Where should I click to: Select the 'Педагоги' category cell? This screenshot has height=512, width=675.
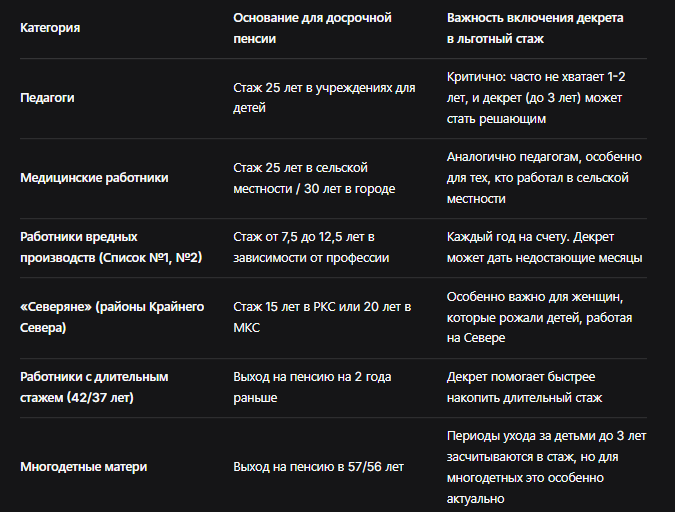[47, 98]
